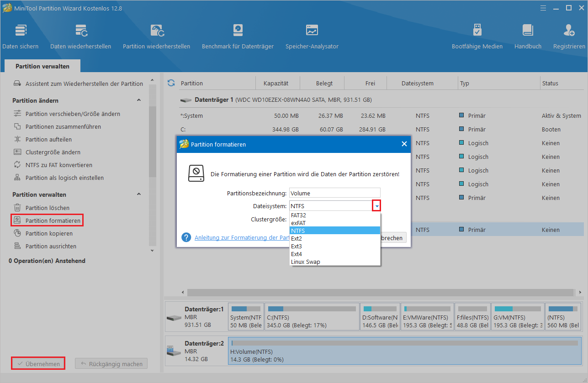Open Anleitung zur Formatierung link

(243, 237)
